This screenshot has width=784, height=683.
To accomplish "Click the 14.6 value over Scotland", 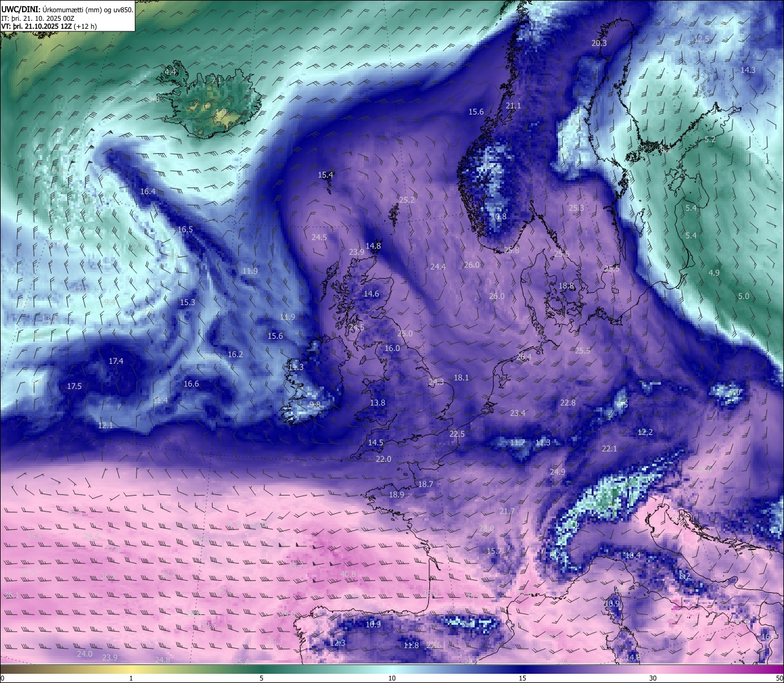I will click(x=371, y=294).
